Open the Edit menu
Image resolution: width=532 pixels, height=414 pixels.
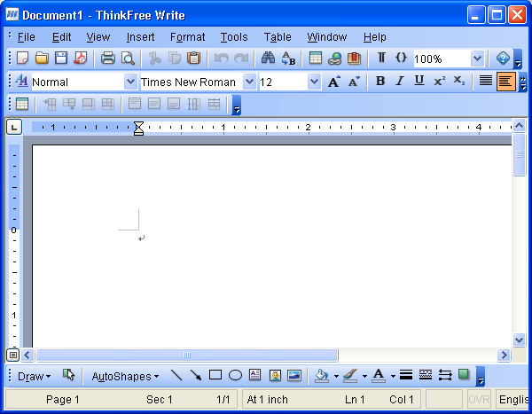tap(61, 37)
